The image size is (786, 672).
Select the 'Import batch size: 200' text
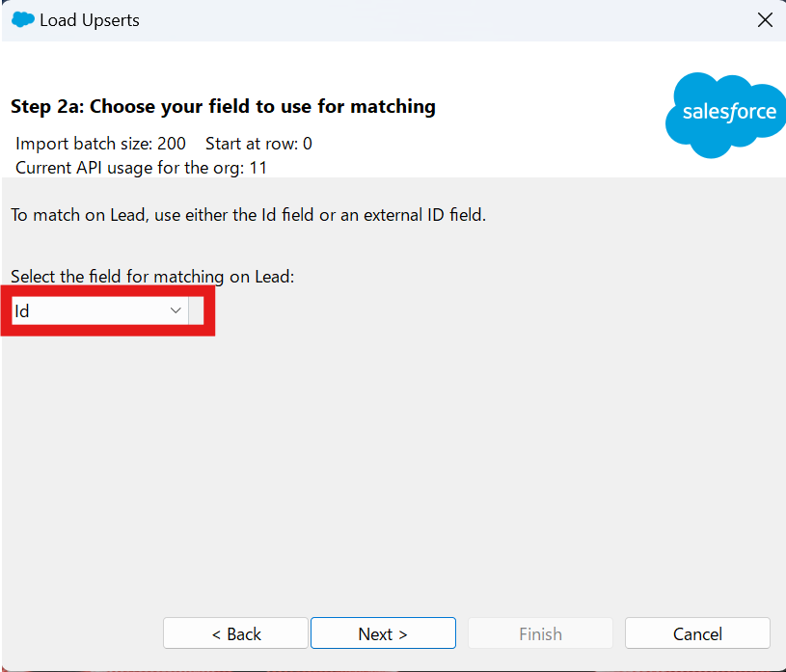click(x=101, y=144)
